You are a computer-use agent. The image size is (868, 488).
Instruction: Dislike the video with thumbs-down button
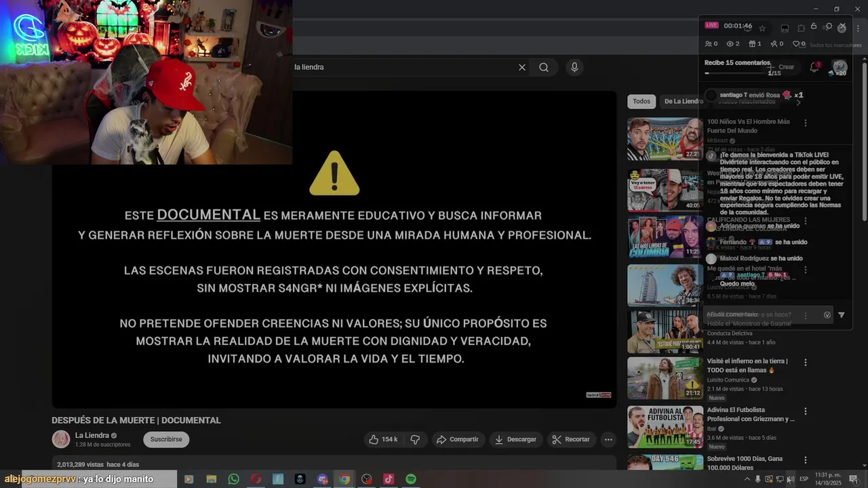pyautogui.click(x=415, y=439)
